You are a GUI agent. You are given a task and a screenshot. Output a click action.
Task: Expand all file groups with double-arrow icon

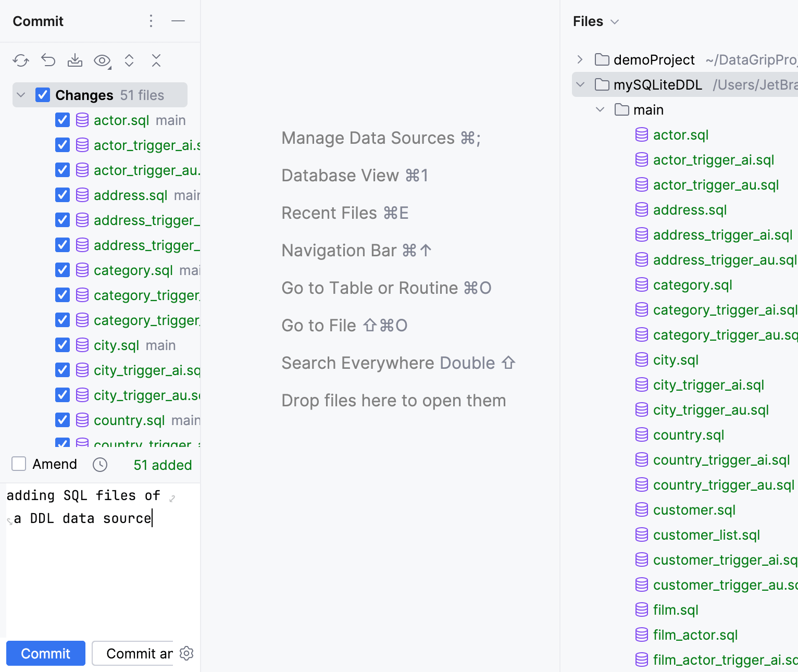[x=129, y=60]
